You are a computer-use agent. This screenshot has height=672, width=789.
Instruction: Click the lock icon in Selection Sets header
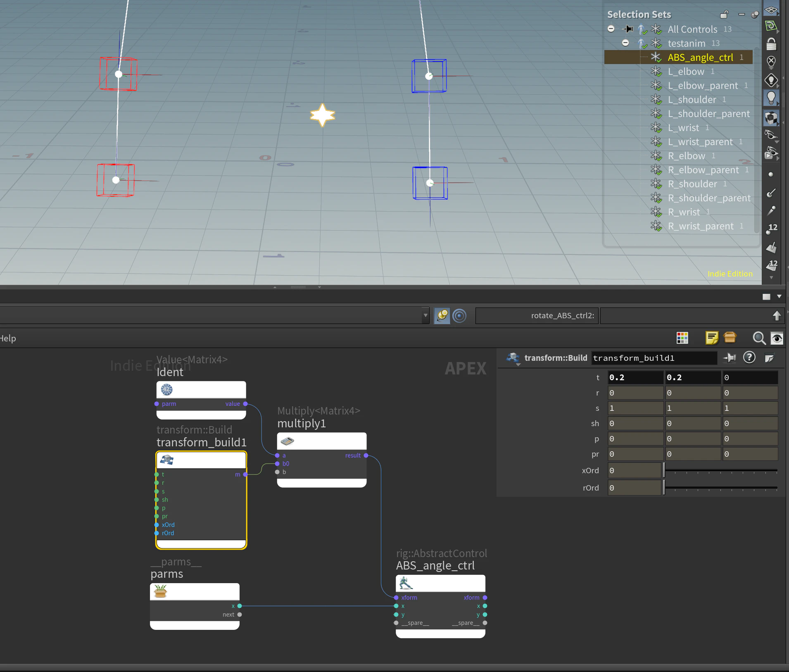click(x=724, y=15)
